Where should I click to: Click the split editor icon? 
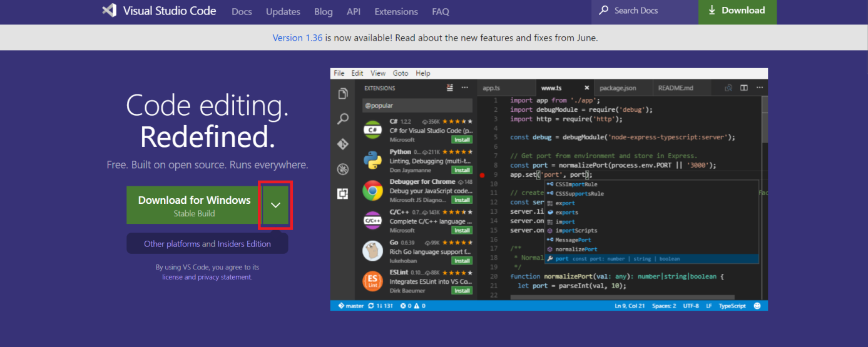[x=744, y=88]
